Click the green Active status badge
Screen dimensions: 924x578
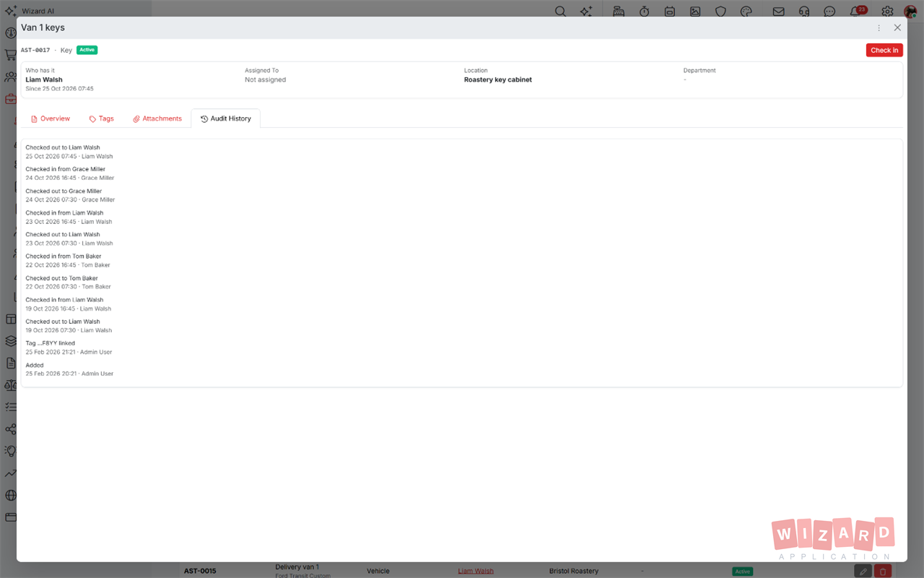[87, 50]
